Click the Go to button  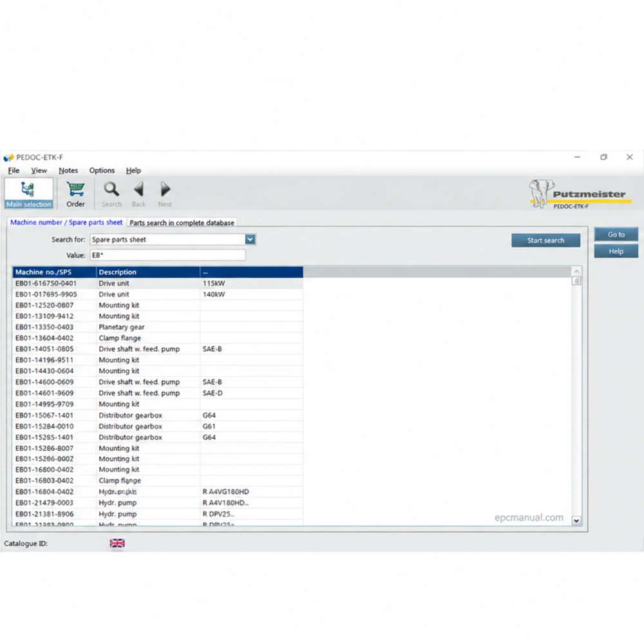(x=616, y=234)
